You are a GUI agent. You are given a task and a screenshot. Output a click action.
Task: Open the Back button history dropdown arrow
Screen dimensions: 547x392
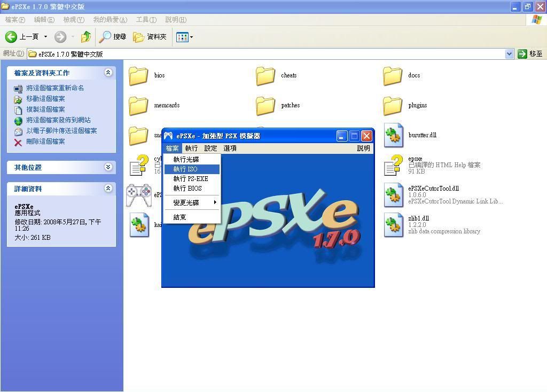tap(45, 37)
